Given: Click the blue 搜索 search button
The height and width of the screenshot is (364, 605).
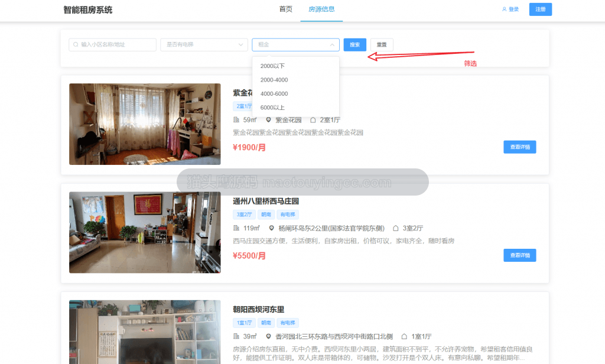Looking at the screenshot, I should pyautogui.click(x=355, y=45).
